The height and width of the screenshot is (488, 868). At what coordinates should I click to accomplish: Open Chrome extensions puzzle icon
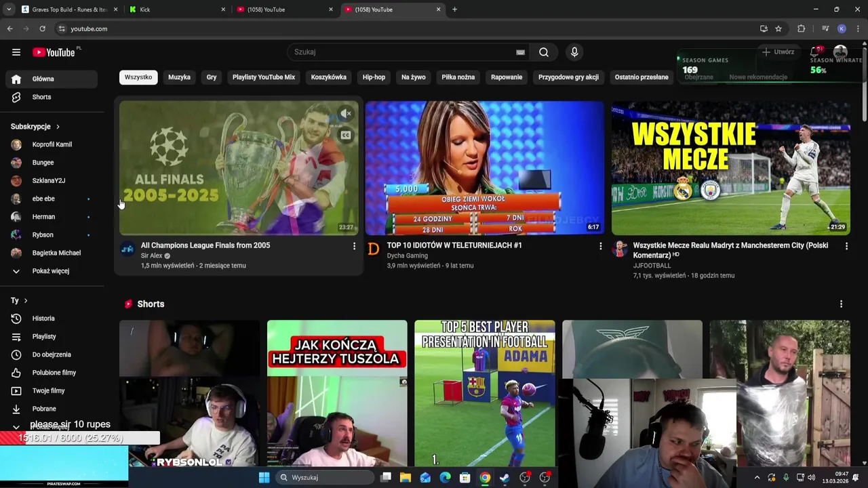pyautogui.click(x=802, y=28)
